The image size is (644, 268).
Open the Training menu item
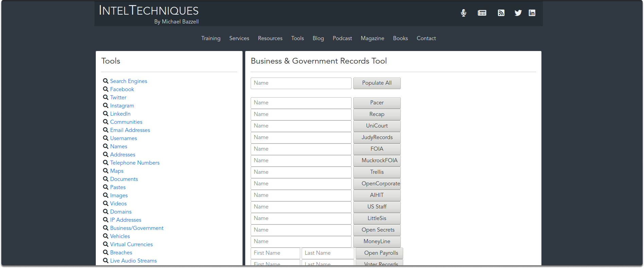coord(211,38)
